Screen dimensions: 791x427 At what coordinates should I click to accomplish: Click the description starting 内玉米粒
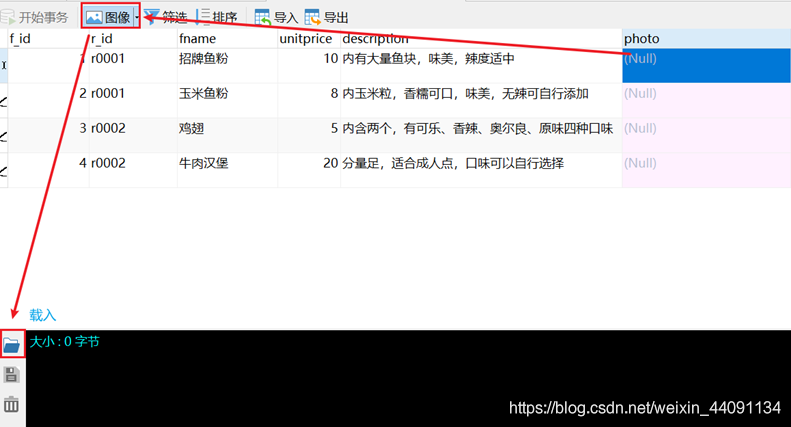(481, 100)
